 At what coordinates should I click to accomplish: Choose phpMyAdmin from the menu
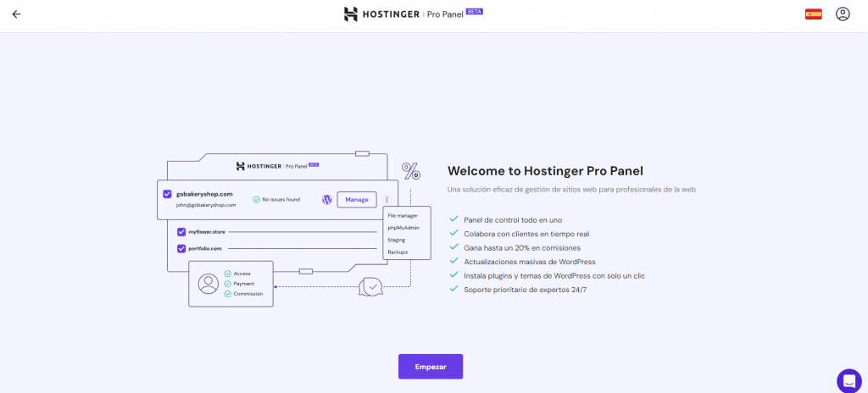(x=403, y=228)
